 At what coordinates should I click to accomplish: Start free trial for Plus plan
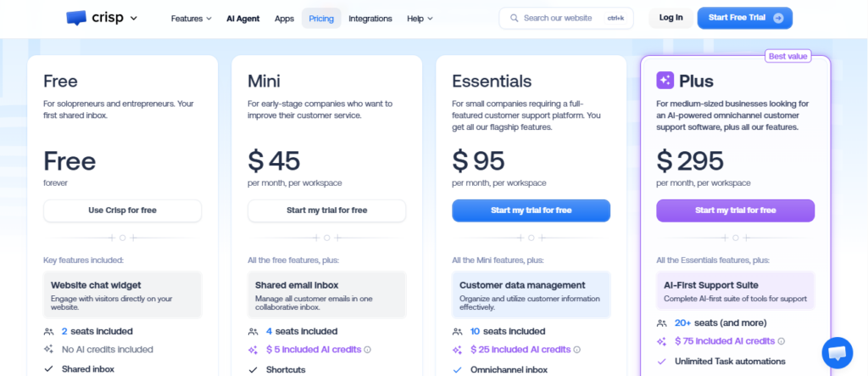(735, 210)
